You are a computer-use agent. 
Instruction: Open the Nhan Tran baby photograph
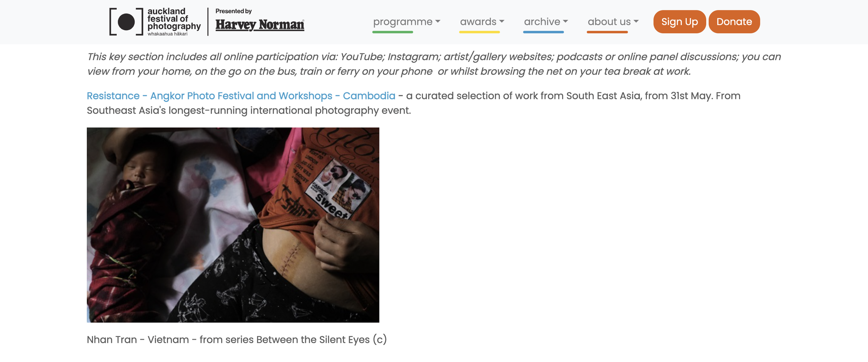tap(233, 225)
